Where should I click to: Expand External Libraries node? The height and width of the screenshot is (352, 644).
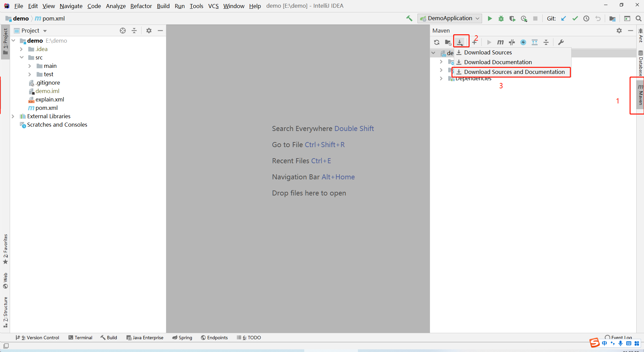(x=13, y=116)
